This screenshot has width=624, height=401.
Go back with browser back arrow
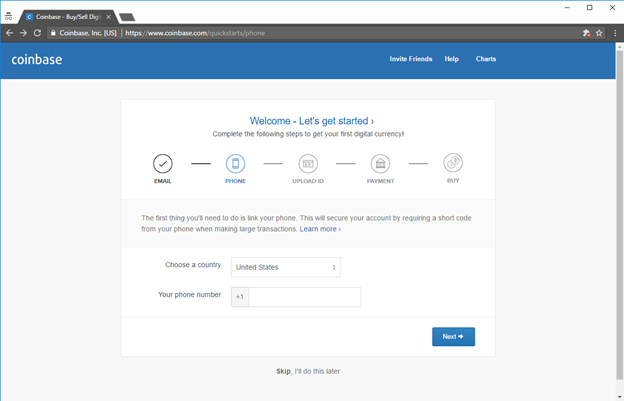click(x=10, y=33)
